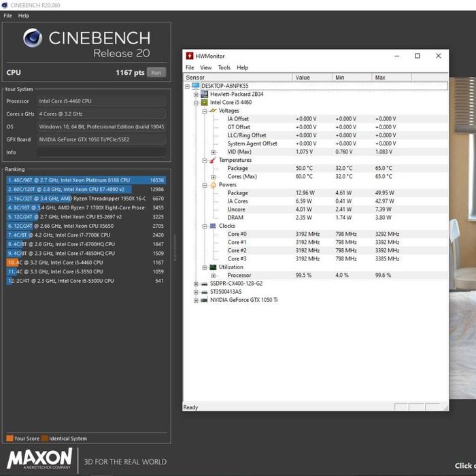Viewport: 476px width, 476px height.
Task: Select the Core i7-7700K ranking row
Action: pyautogui.click(x=86, y=235)
